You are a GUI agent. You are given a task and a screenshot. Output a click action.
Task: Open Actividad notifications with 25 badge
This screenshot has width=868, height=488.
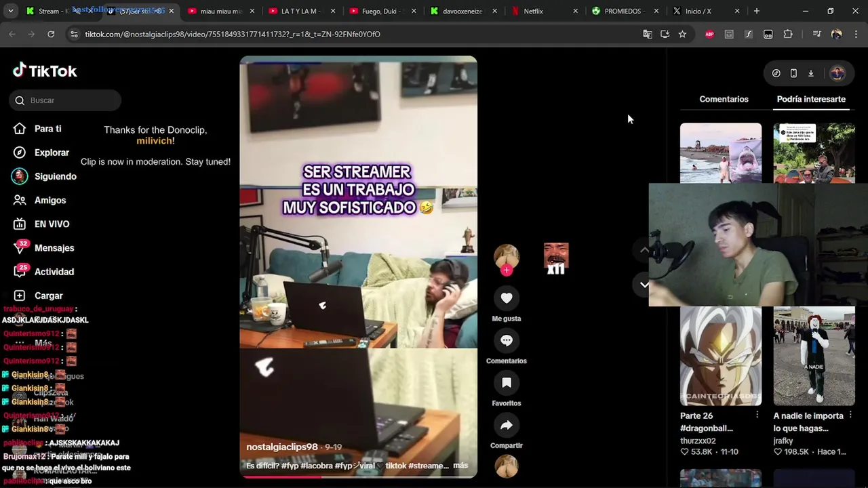(x=44, y=272)
